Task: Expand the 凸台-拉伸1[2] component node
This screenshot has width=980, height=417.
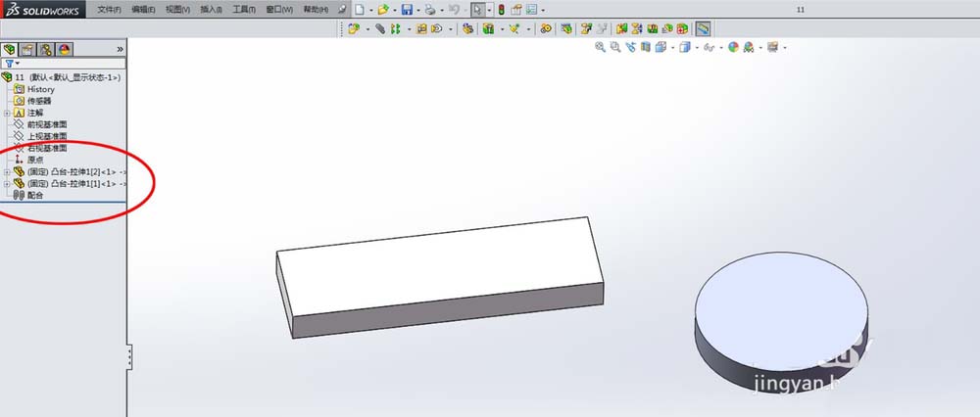Action: (x=7, y=171)
